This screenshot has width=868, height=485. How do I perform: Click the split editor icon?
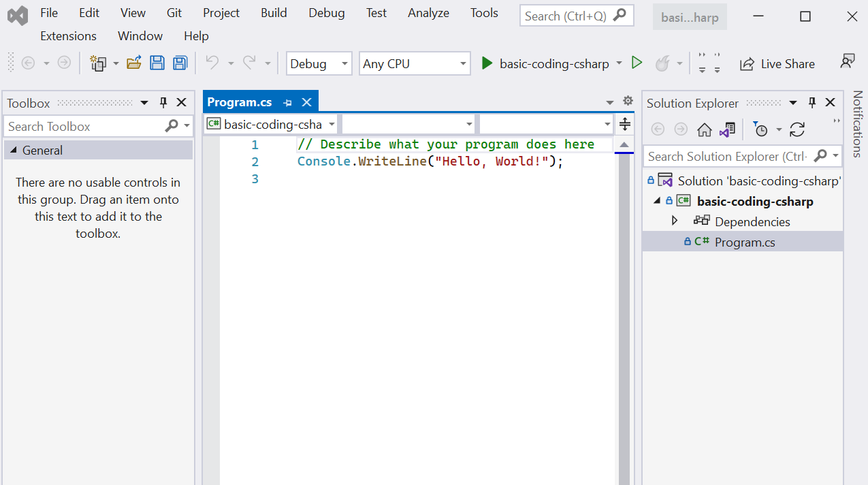(625, 124)
